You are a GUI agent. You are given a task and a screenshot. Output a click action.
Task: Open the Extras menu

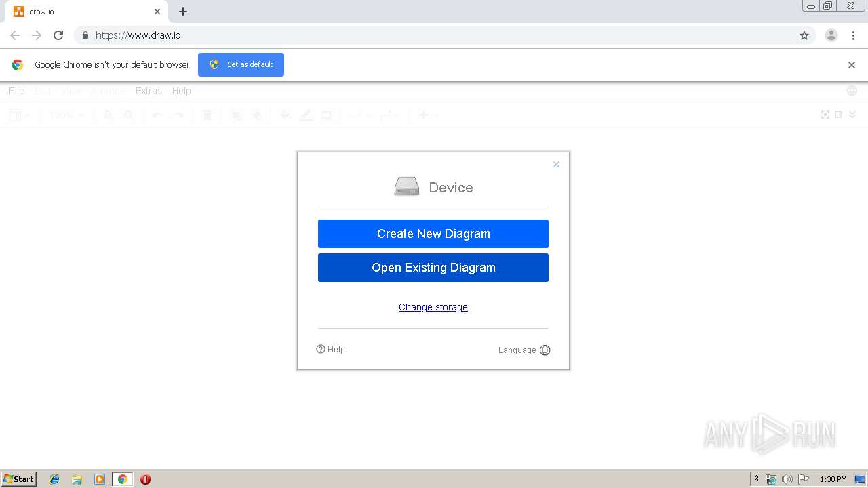[149, 91]
